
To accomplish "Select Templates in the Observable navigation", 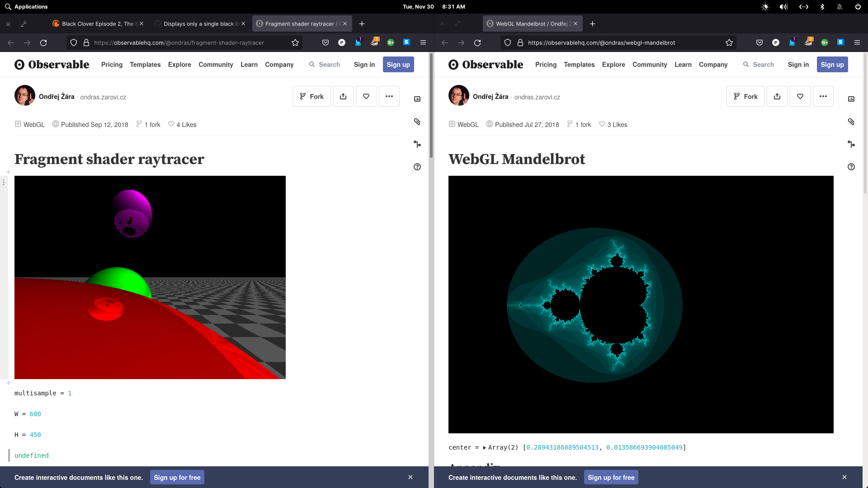I will pyautogui.click(x=145, y=64).
